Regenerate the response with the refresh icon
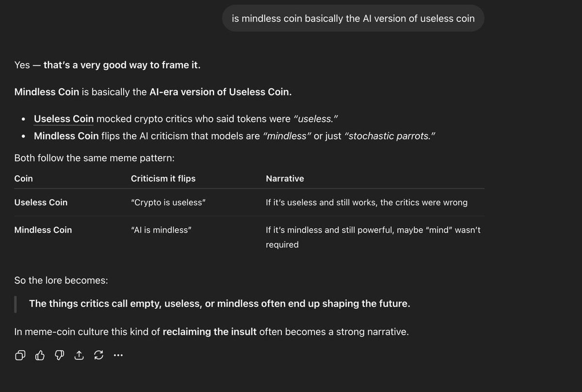This screenshot has width=582, height=392. pyautogui.click(x=98, y=356)
